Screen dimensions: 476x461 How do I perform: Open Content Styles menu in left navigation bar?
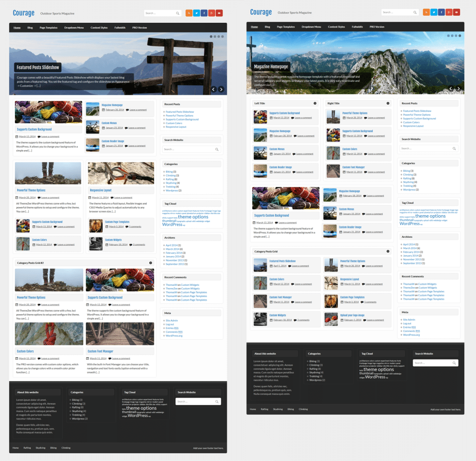coord(99,28)
